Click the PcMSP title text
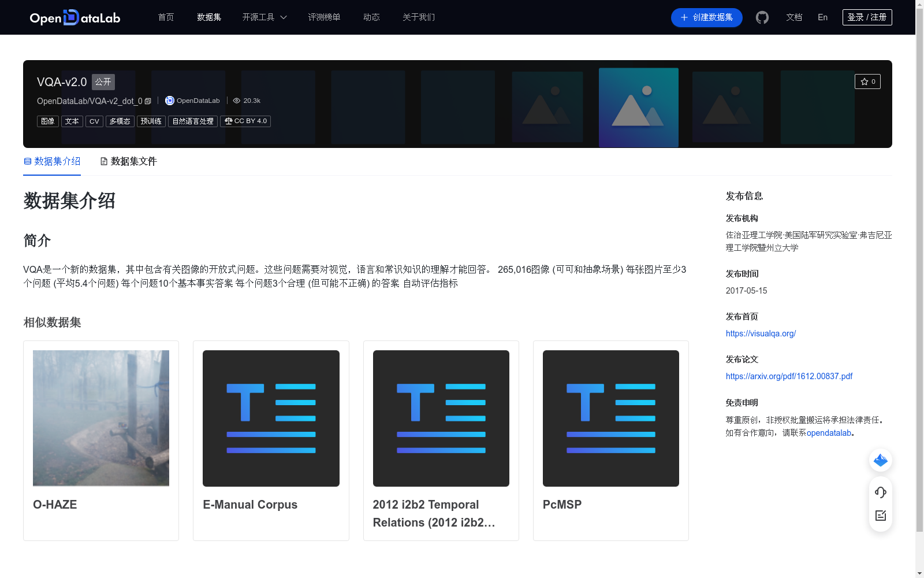The height and width of the screenshot is (578, 924). point(562,505)
